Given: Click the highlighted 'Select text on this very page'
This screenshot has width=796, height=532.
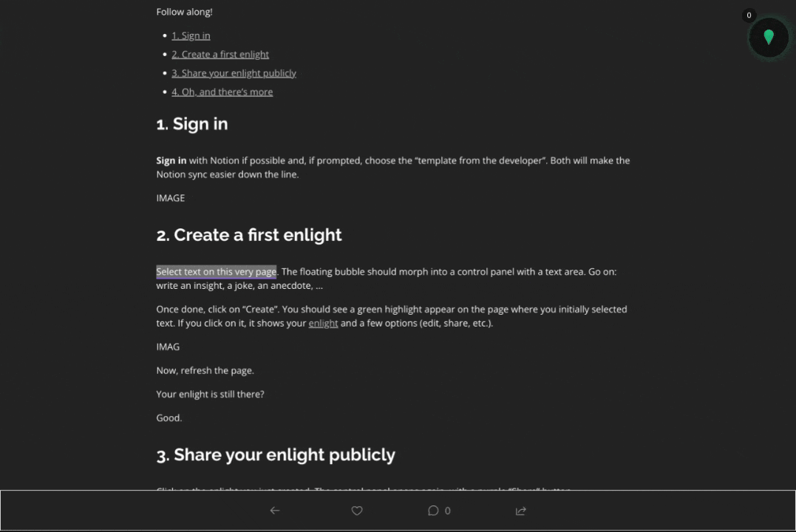Looking at the screenshot, I should click(x=217, y=272).
